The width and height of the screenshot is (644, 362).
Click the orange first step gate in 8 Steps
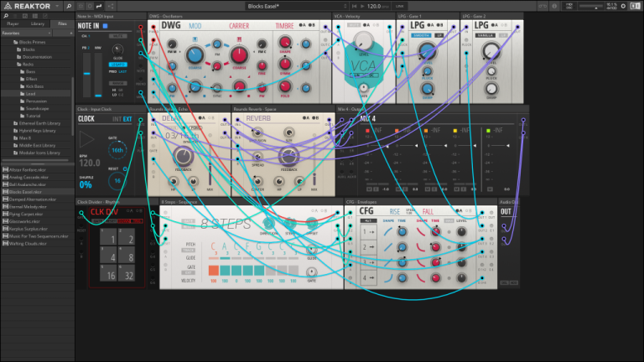(x=214, y=271)
